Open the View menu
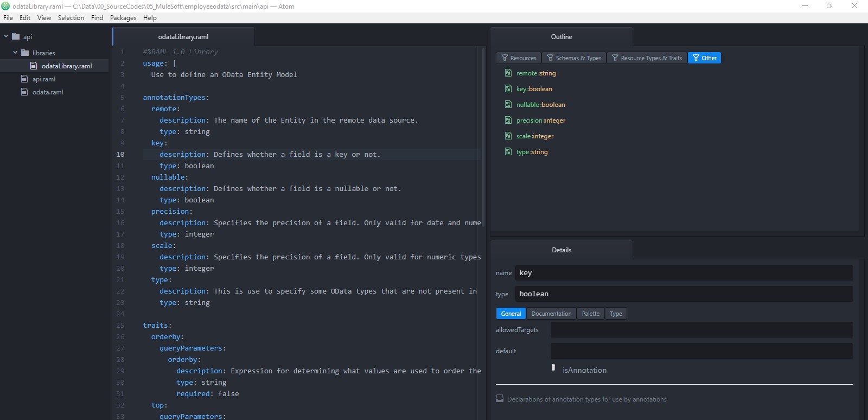The height and width of the screenshot is (420, 868). (x=44, y=18)
